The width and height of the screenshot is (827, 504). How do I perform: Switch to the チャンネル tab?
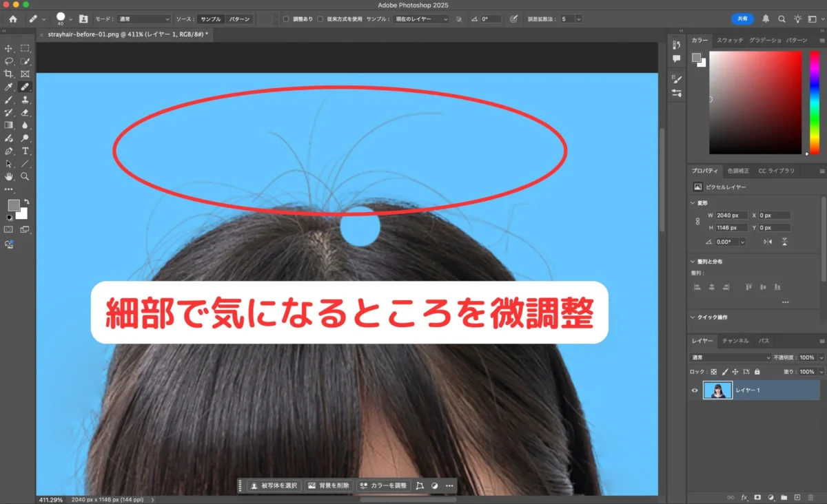pyautogui.click(x=735, y=341)
